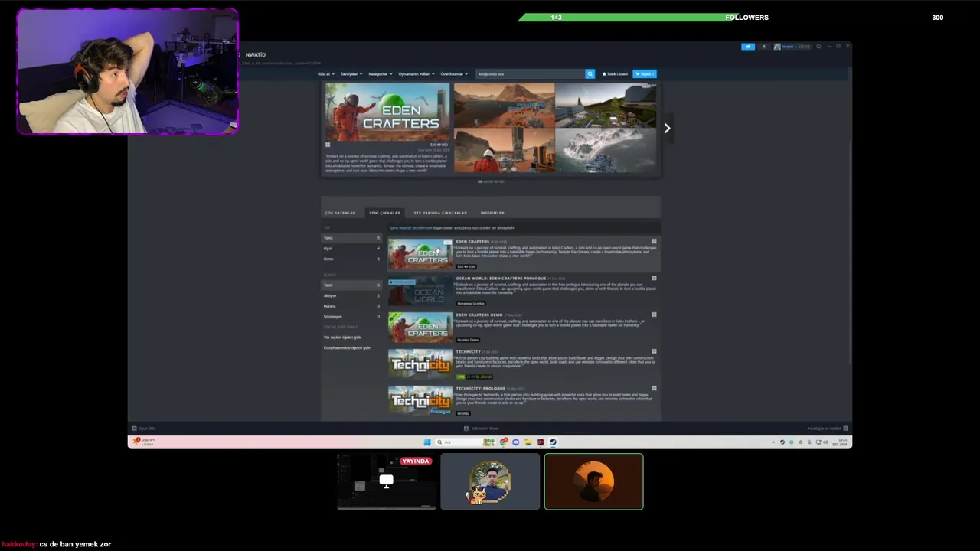Open the Özel Kısımlar dropdown

(453, 74)
